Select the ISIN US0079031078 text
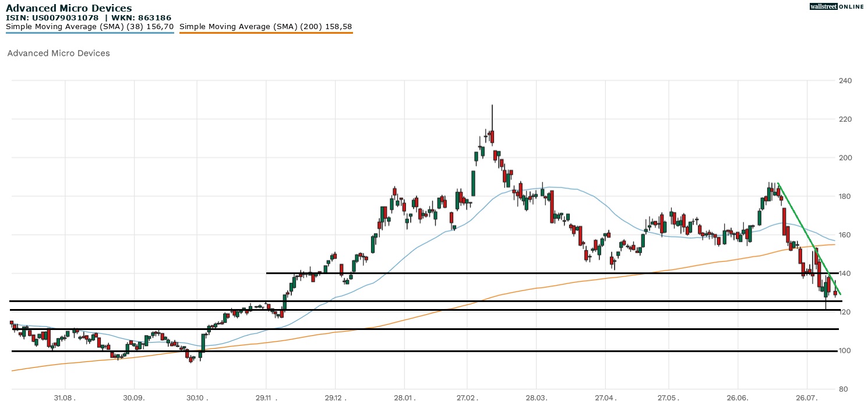 click(52, 17)
